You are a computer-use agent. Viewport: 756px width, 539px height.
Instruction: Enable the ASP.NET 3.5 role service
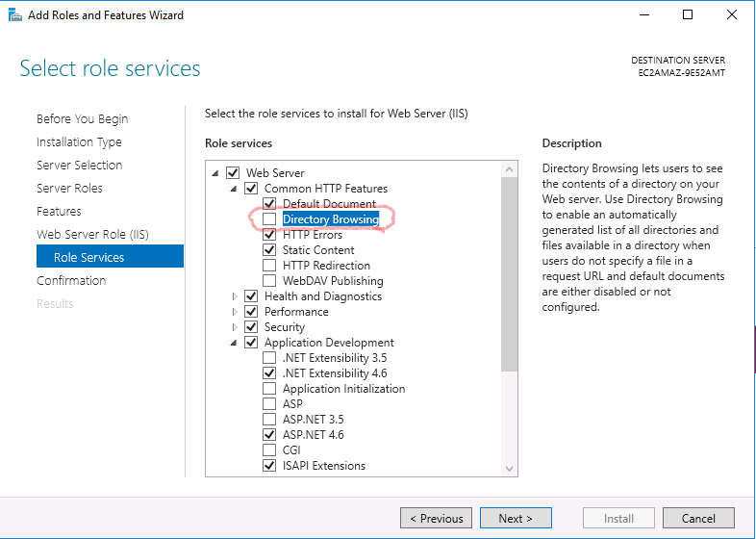[x=269, y=420]
